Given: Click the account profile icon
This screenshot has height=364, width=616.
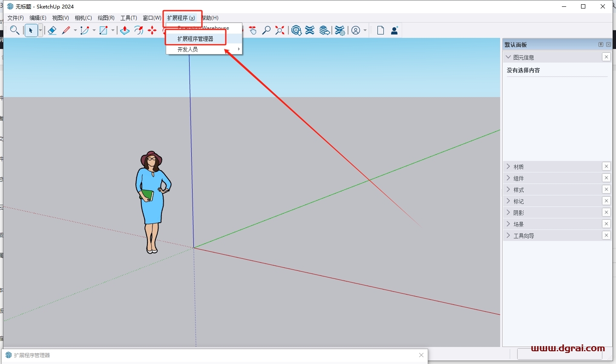Looking at the screenshot, I should (356, 30).
